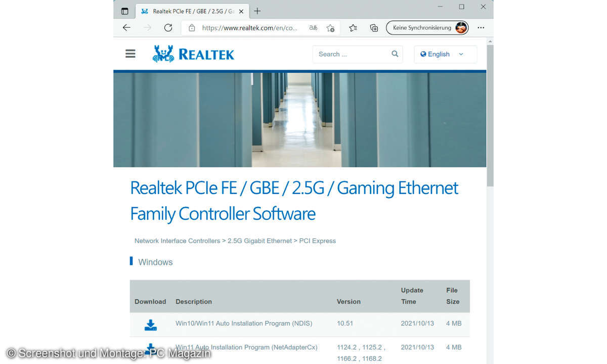Click the Update Time column header
Image resolution: width=607 pixels, height=364 pixels.
pos(412,296)
